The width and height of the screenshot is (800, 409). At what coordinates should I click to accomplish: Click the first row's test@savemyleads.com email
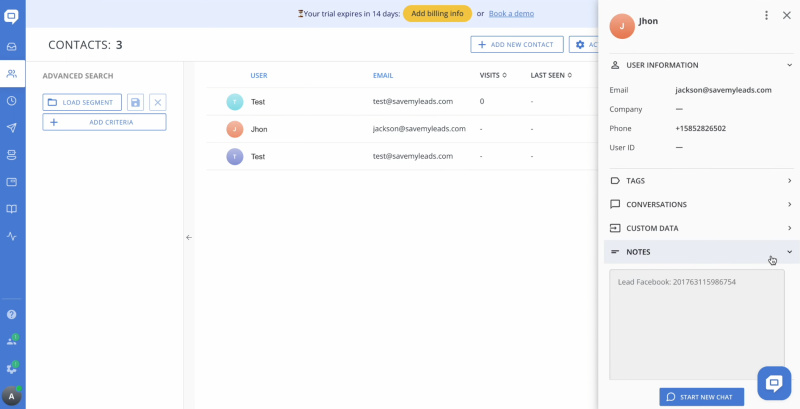coord(413,101)
